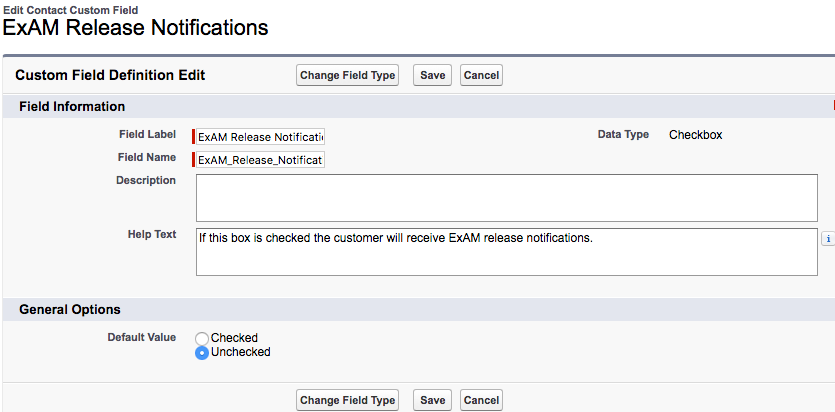Click the bottom Change Field Type button
Viewport: 835px width, 412px height.
tap(347, 400)
